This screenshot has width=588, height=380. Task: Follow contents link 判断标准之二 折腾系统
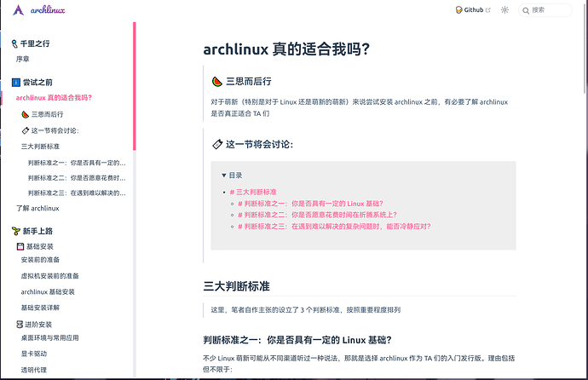(x=318, y=215)
